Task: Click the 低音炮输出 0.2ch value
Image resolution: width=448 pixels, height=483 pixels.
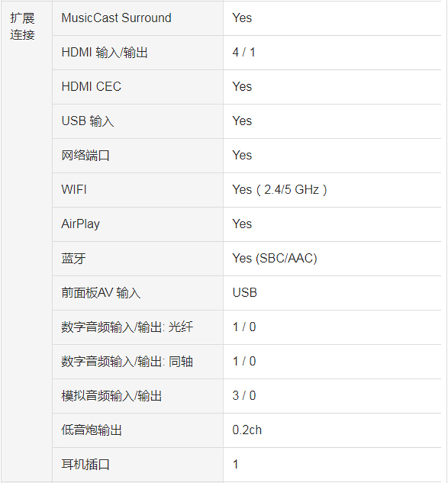Action: tap(247, 430)
